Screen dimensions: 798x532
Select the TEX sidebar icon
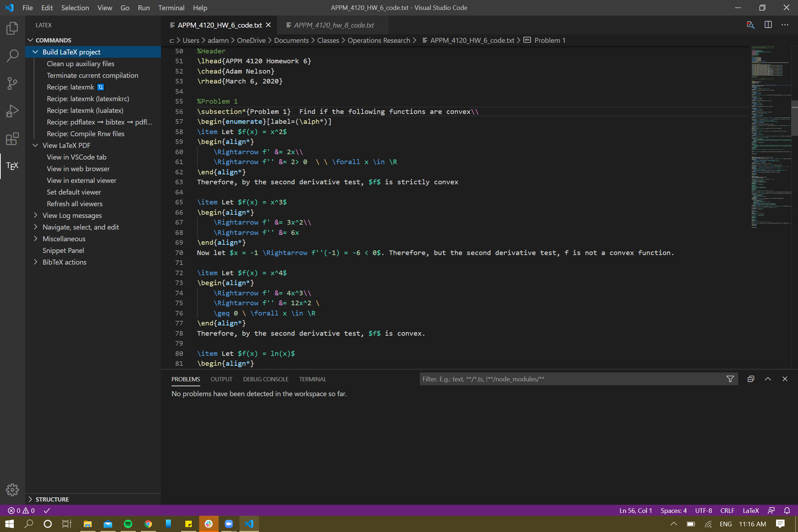point(12,166)
